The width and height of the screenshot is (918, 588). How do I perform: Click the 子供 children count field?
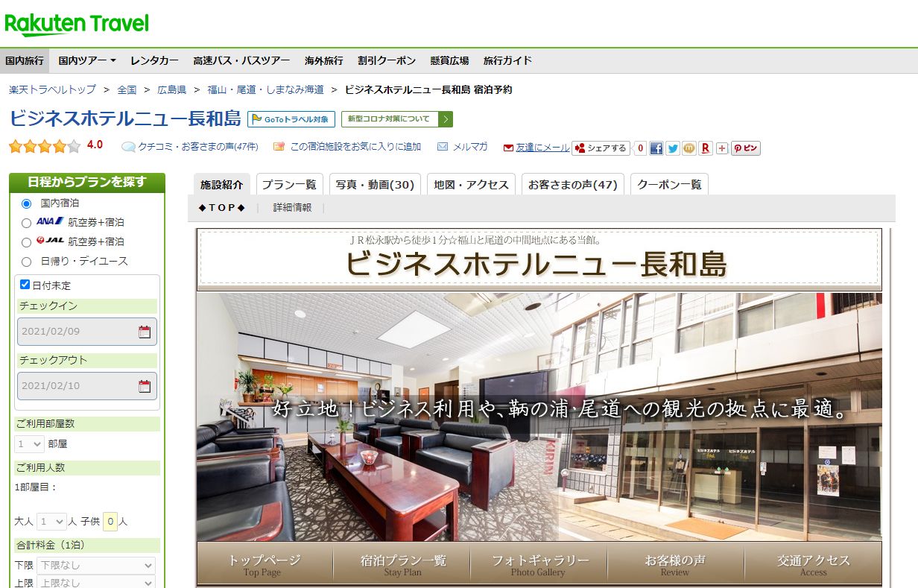(110, 522)
